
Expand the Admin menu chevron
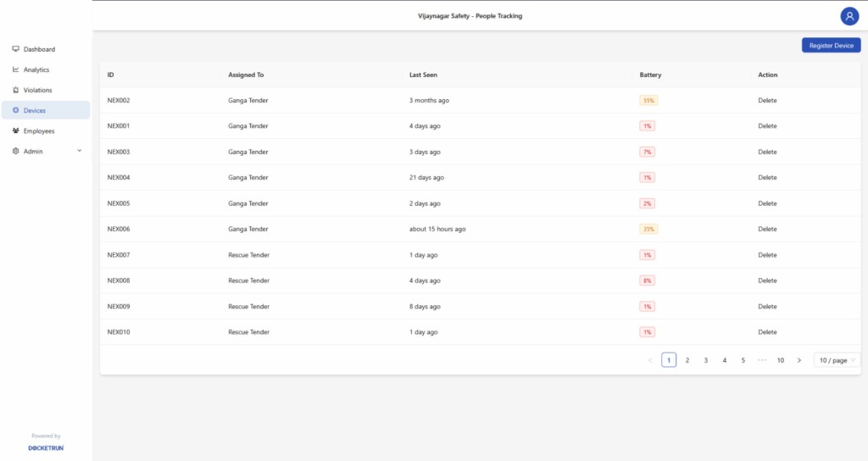(80, 151)
